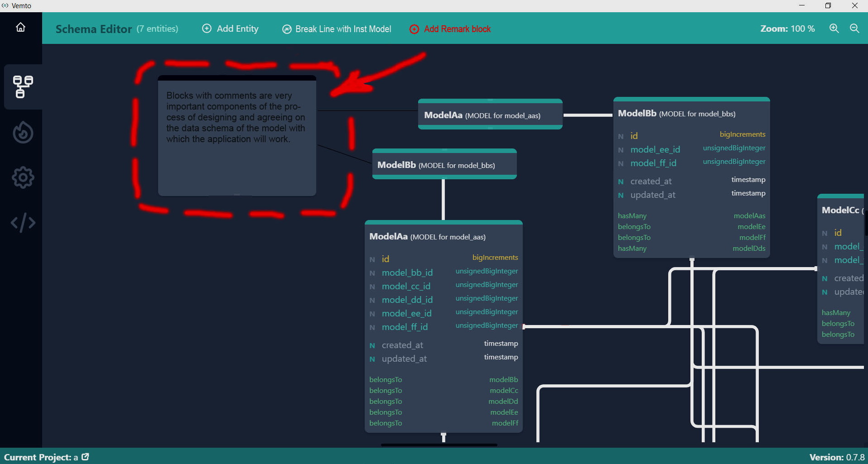Click the horizontal scrollbar at canvas bottom
868x464 pixels.
(x=439, y=445)
